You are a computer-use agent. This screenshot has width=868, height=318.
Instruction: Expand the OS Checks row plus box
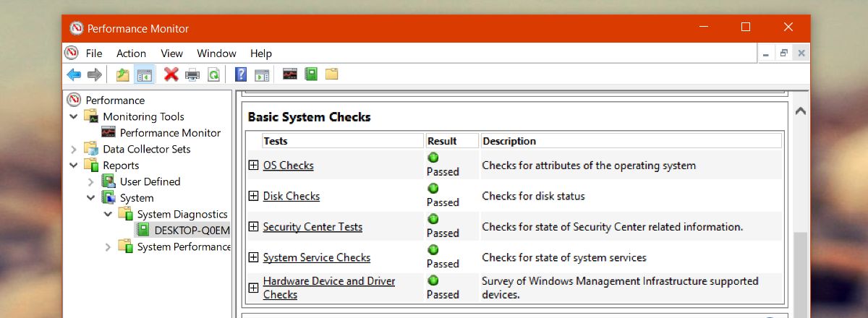tap(253, 165)
